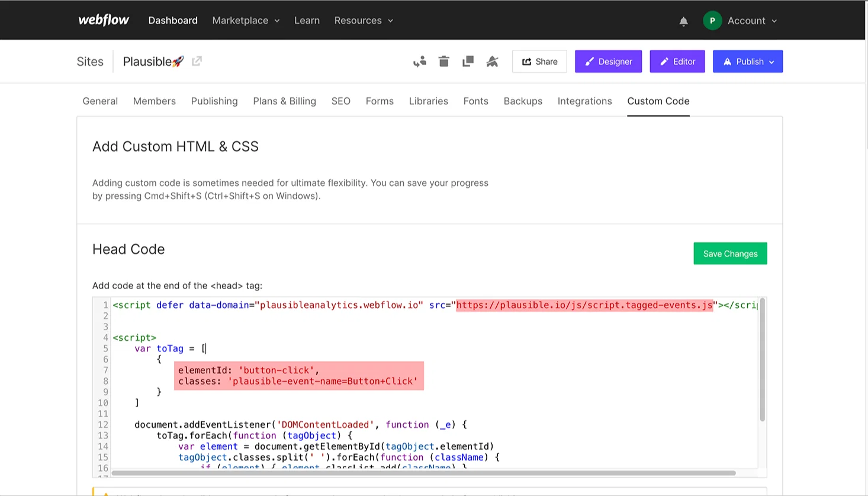Open the Libraries tab
Screen dimensions: 868x496
[429, 101]
